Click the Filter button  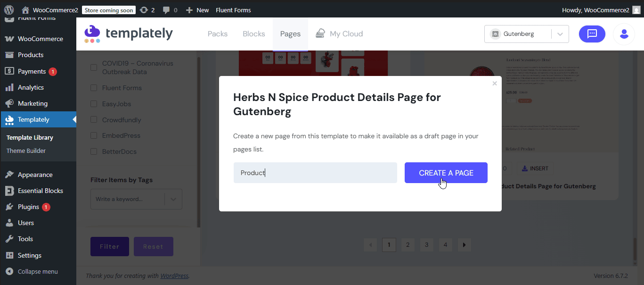[x=110, y=246]
